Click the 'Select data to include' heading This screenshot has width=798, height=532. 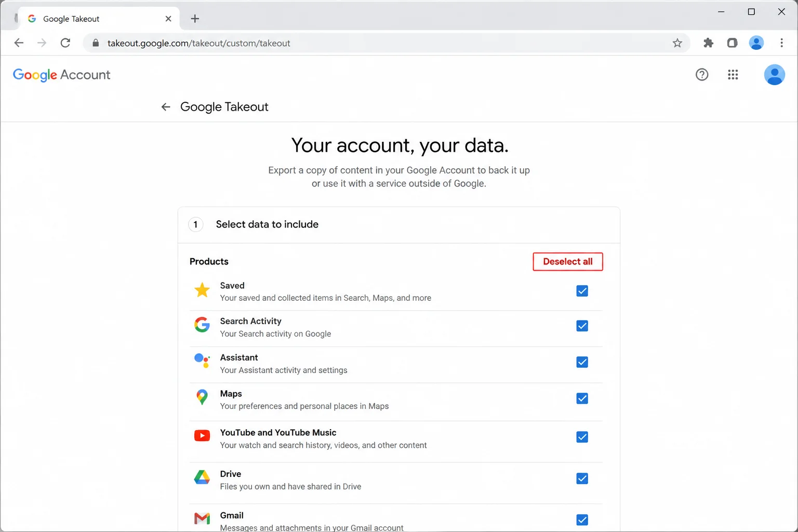coord(267,224)
